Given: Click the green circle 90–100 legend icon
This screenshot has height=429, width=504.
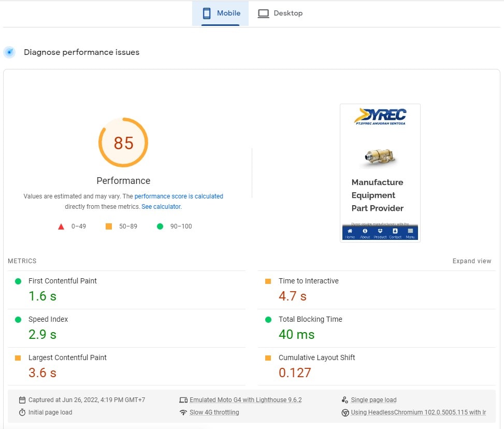Looking at the screenshot, I should pos(160,226).
